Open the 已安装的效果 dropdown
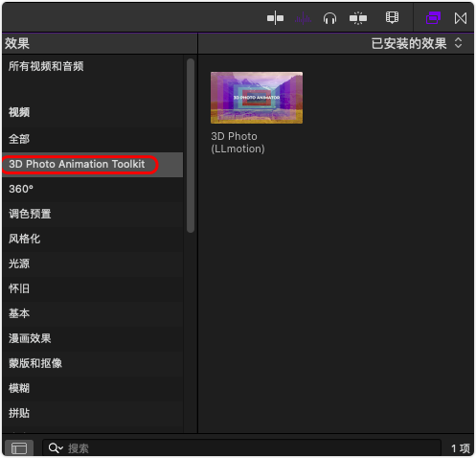 [x=417, y=43]
